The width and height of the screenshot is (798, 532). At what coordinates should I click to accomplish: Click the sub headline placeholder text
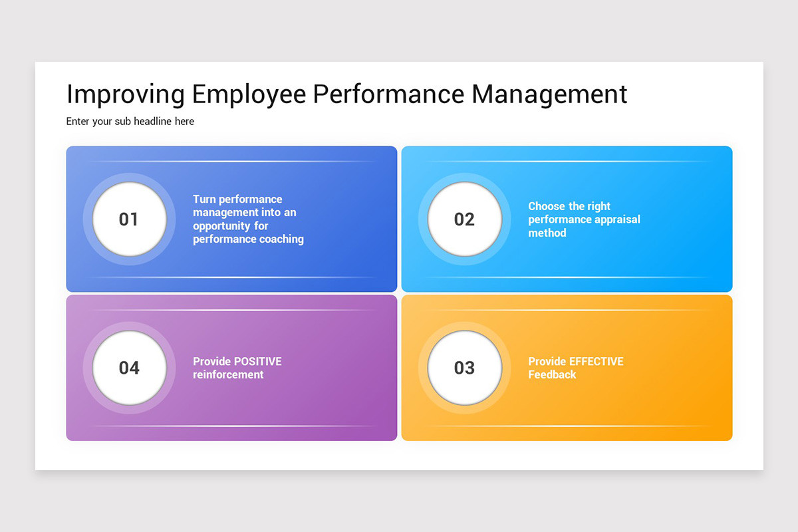[x=130, y=121]
